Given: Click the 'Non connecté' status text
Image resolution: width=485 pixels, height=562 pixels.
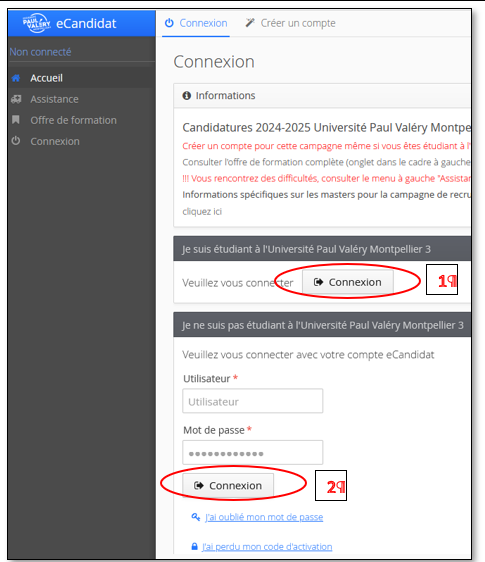Looking at the screenshot, I should coord(41,52).
